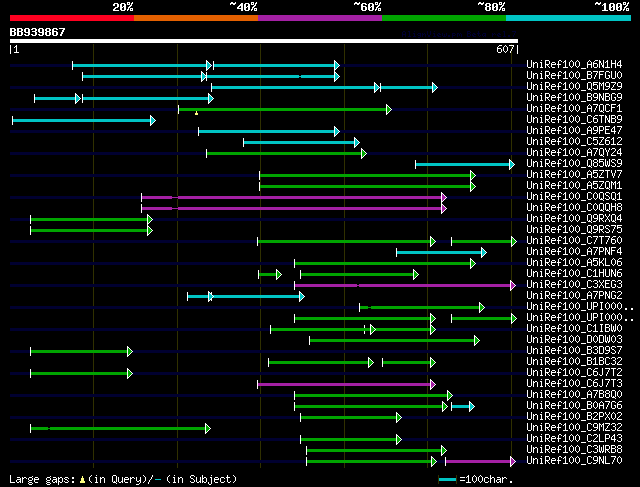The height and width of the screenshot is (487, 640).
Task: Open the UniRef100_A5ZQM1 hit label
Action: pos(574,185)
